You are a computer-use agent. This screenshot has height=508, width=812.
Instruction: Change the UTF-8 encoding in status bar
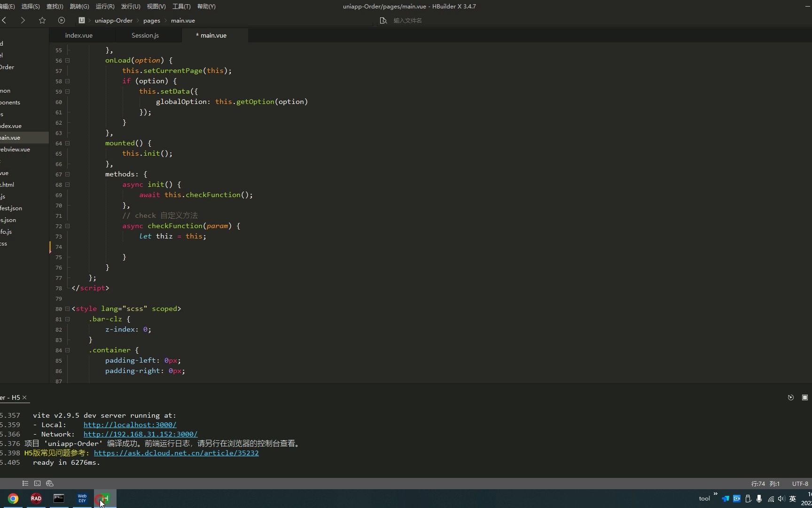(x=800, y=484)
